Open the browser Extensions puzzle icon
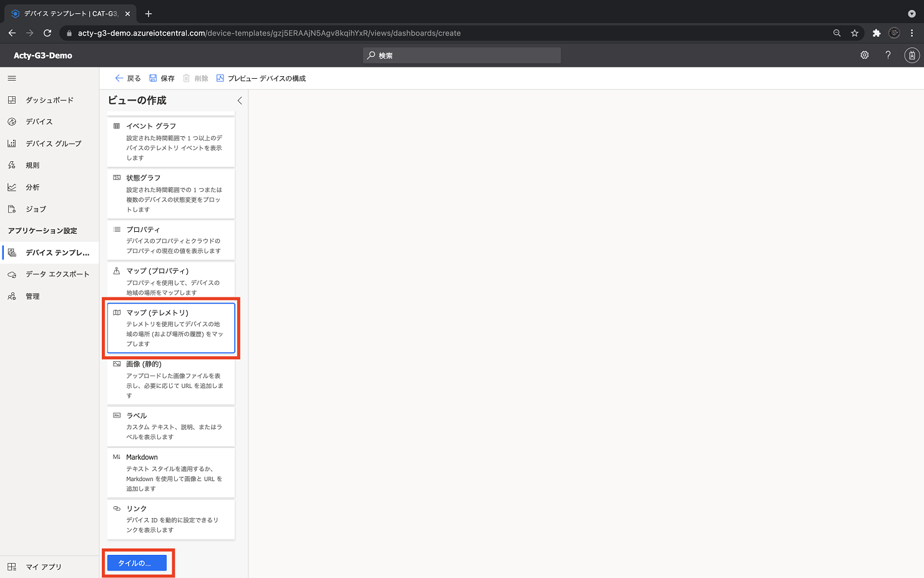The height and width of the screenshot is (578, 924). pyautogui.click(x=877, y=33)
